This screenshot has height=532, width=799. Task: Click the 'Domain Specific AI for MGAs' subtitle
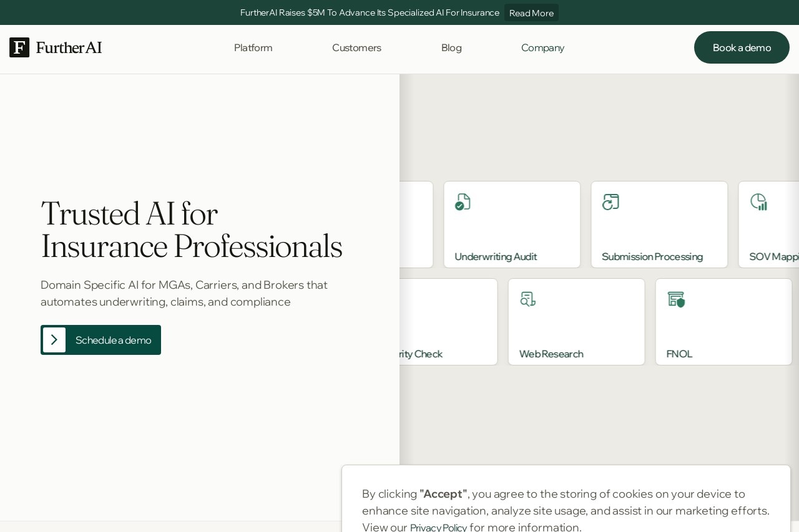click(x=184, y=293)
